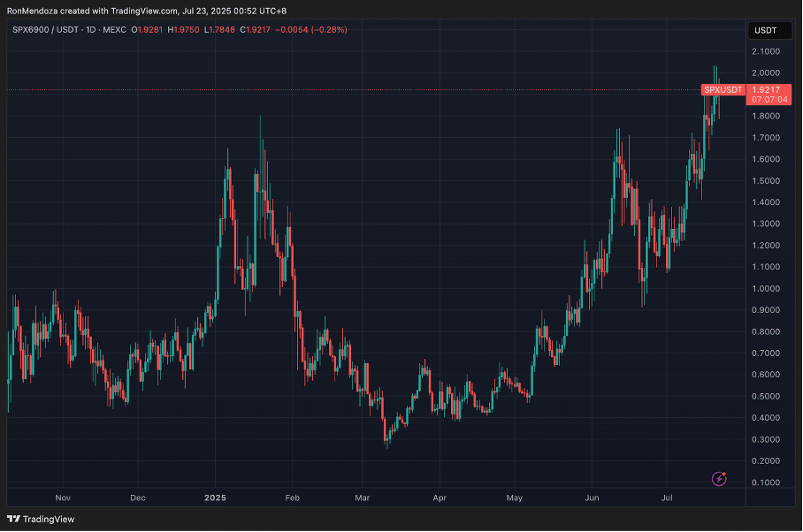803x532 pixels.
Task: Click the 1.9217 current price label
Action: (x=766, y=89)
